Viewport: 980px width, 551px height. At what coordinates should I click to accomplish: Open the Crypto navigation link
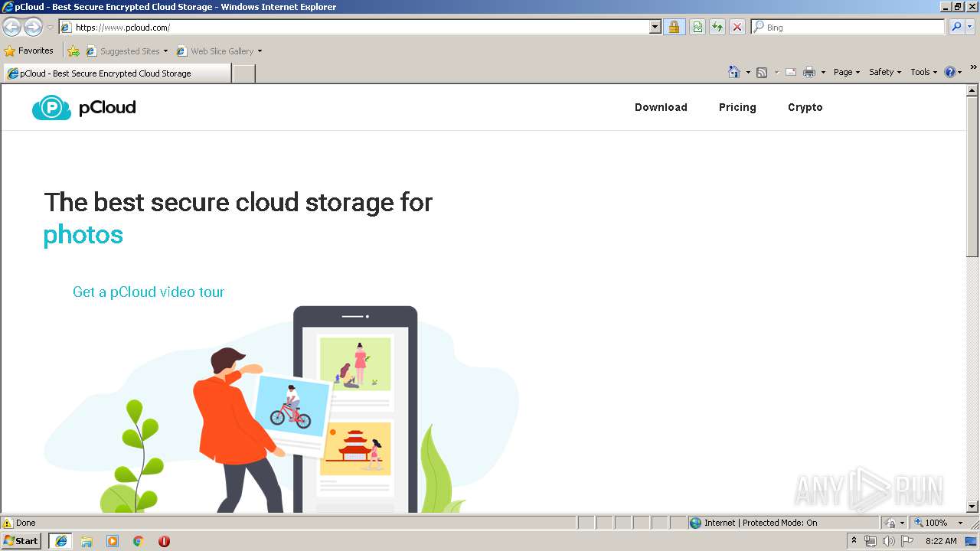pos(805,107)
